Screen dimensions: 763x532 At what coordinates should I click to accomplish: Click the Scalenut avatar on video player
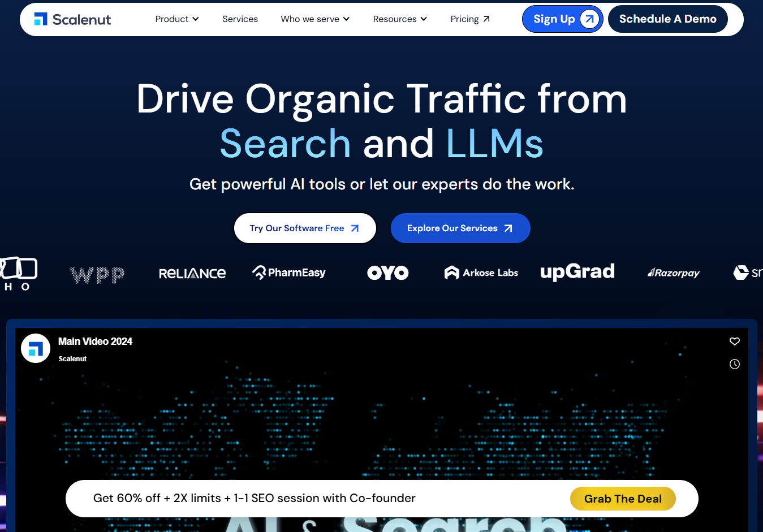36,348
